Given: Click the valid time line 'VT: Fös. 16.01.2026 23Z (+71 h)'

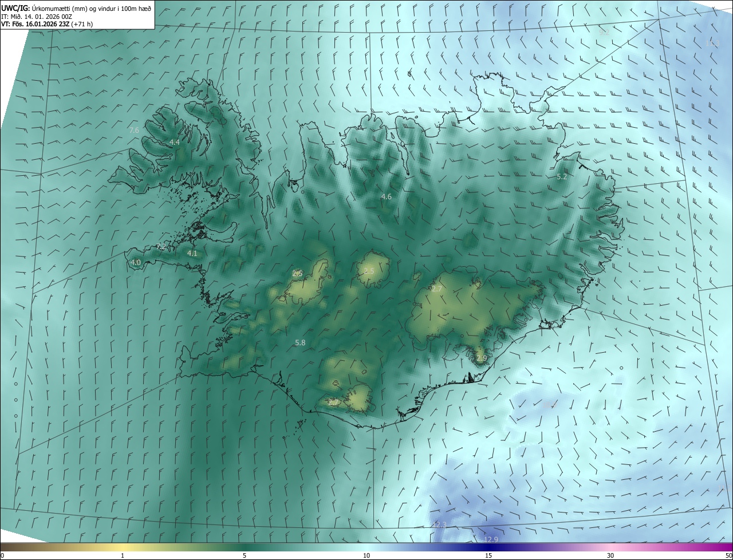Looking at the screenshot, I should (47, 24).
